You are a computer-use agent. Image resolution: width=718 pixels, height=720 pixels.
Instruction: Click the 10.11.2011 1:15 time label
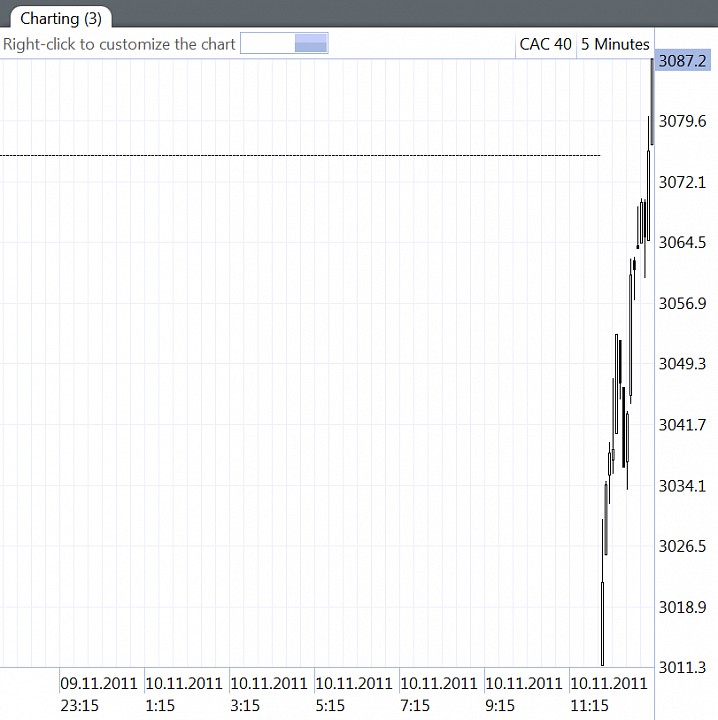click(184, 694)
